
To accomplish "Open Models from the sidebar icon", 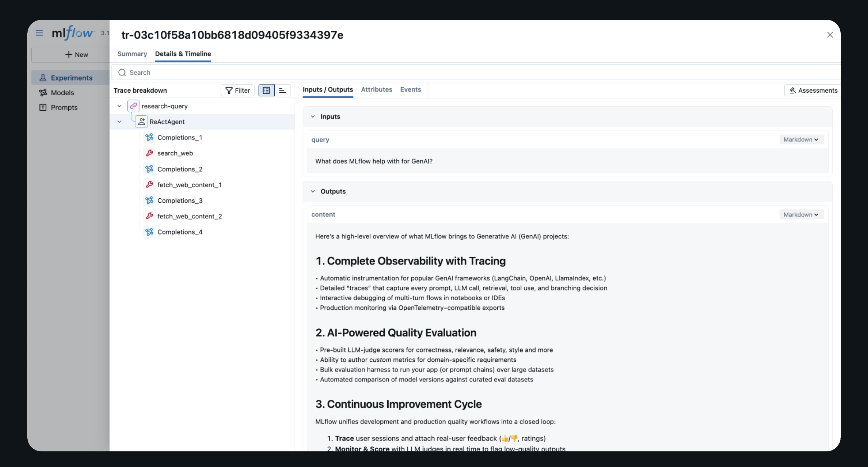I will (x=43, y=93).
